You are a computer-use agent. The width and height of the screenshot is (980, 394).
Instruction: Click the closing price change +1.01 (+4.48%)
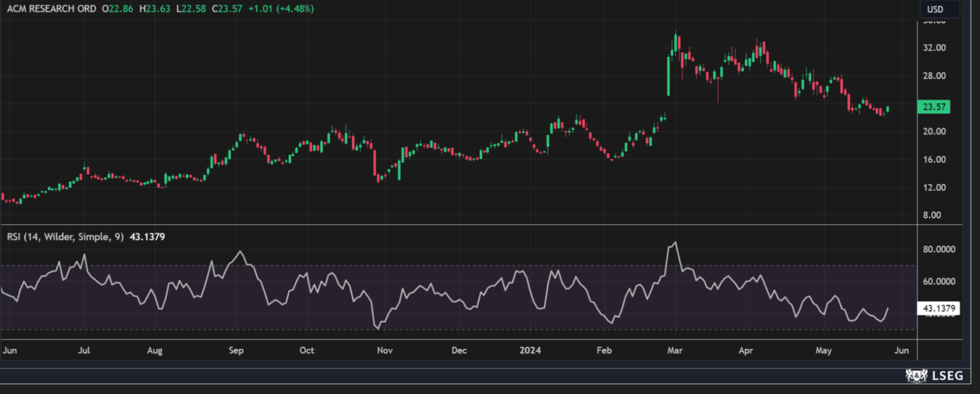[279, 9]
